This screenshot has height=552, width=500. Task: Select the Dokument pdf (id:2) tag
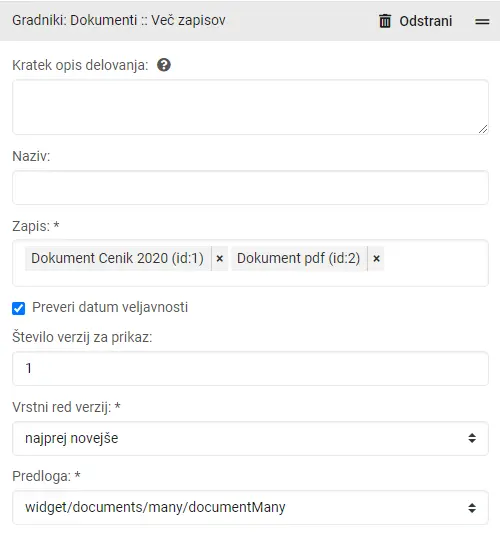299,258
